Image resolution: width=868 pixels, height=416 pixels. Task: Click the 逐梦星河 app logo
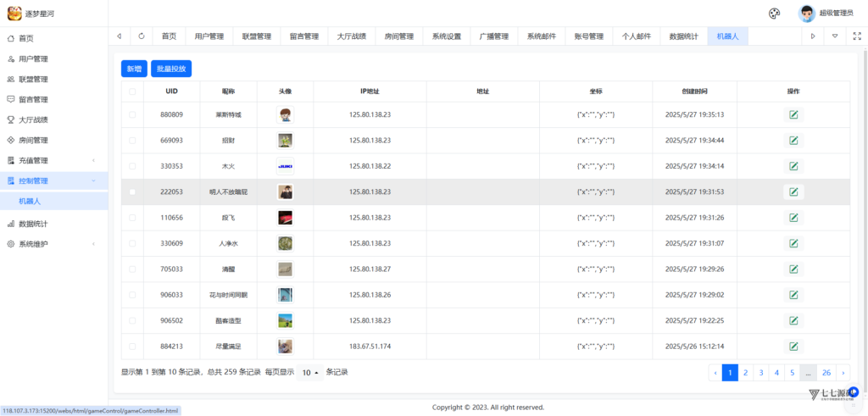tap(14, 14)
